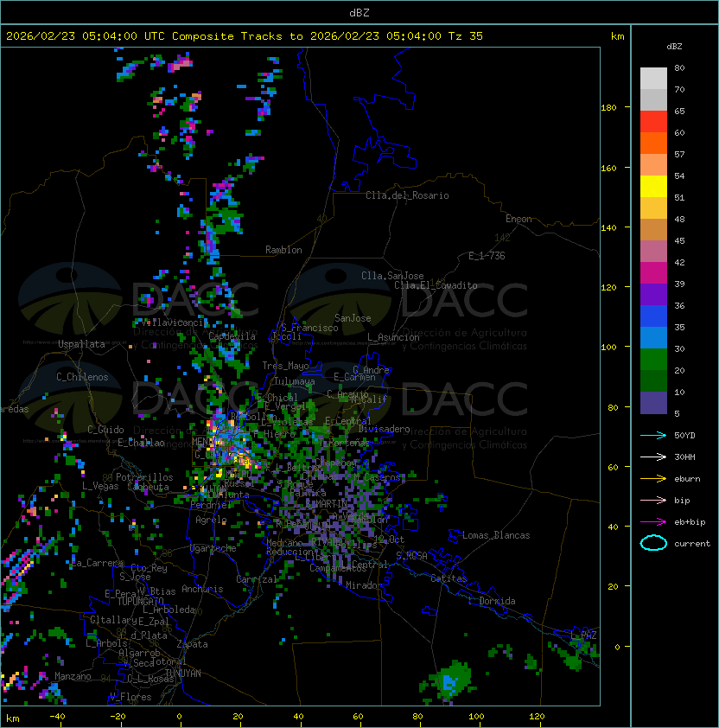Click the Clla.SanJose map label
719x728 pixels.
click(392, 276)
